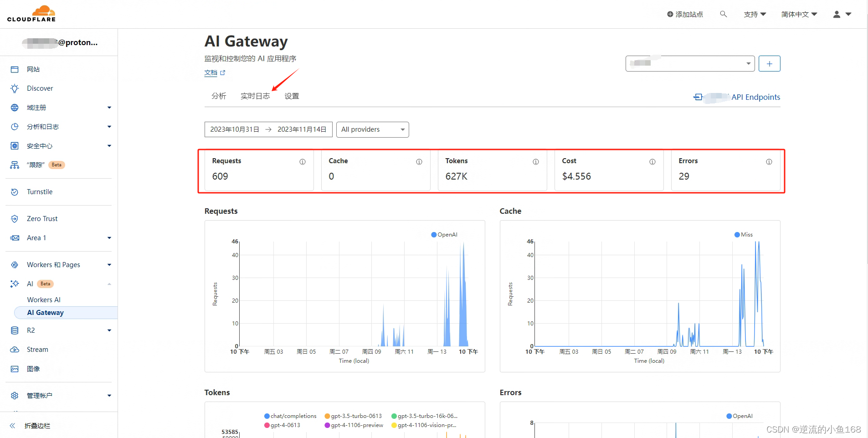The height and width of the screenshot is (438, 868).
Task: Click the Errors card info icon
Action: tap(769, 162)
